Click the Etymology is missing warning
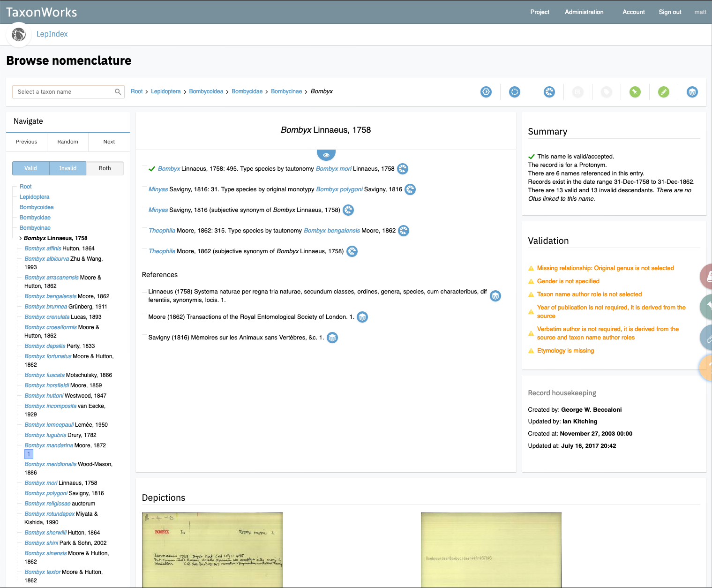The height and width of the screenshot is (588, 712). click(565, 351)
